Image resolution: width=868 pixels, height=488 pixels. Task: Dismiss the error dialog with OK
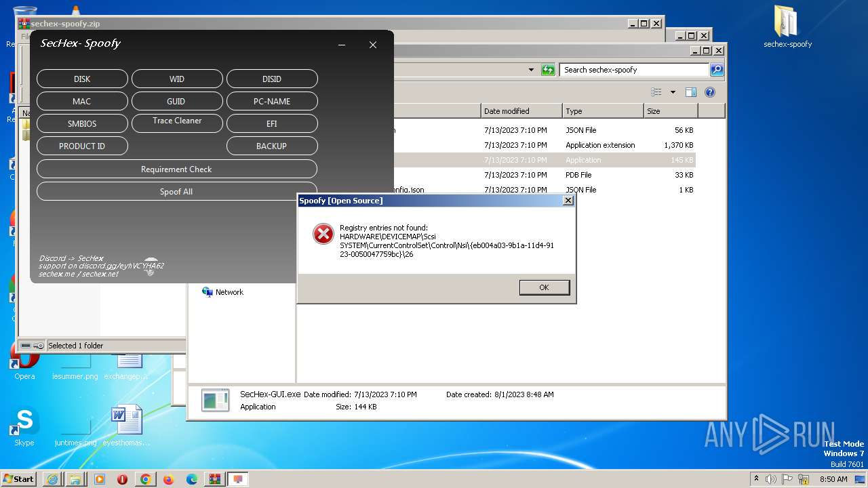click(x=544, y=287)
